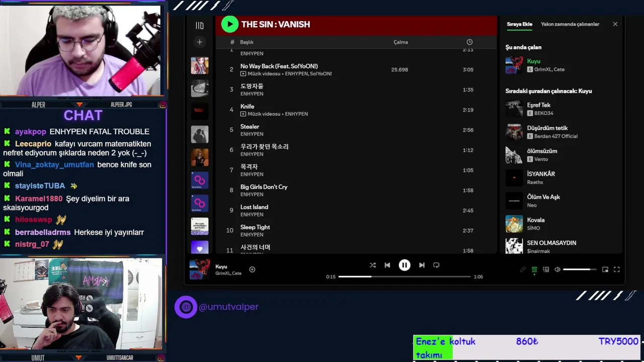
Task: Switch to Yakın zamanda çalınanlar tab
Action: click(570, 24)
